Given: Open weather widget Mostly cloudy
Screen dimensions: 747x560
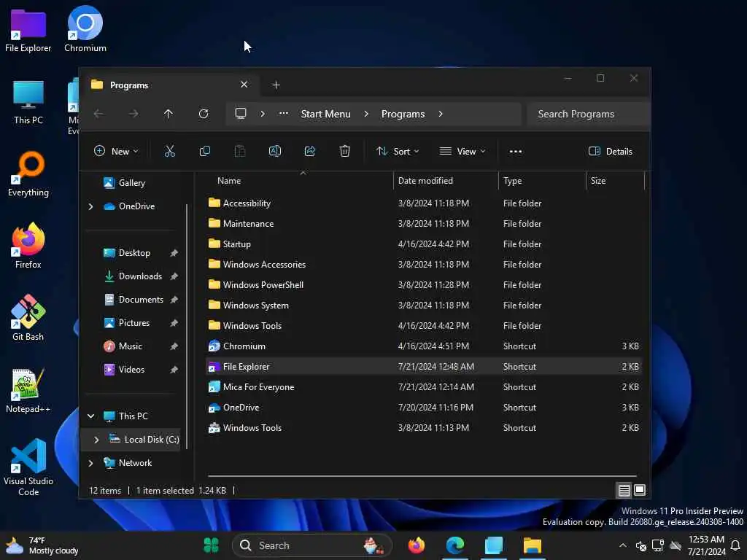Looking at the screenshot, I should click(42, 545).
